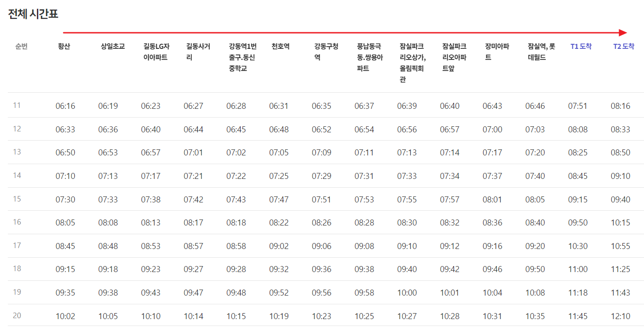Select 11:00 T1 arrival in row 18
Screen dimensions: 644x332
(x=578, y=269)
